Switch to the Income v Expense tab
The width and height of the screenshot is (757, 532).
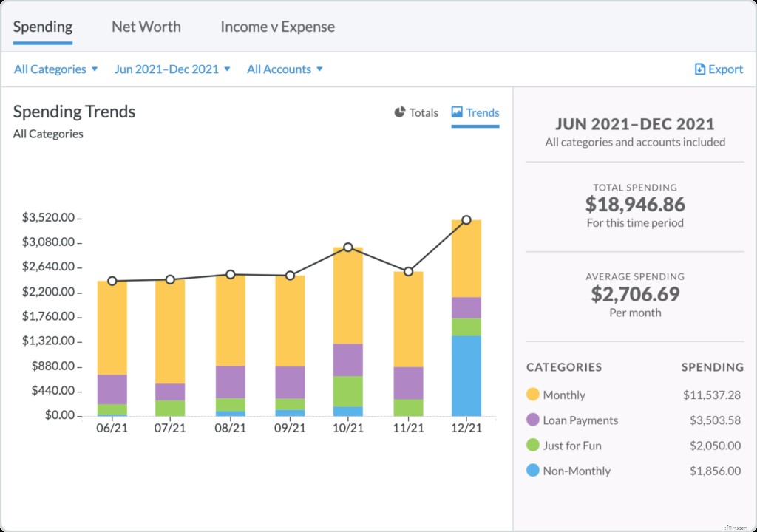[276, 27]
